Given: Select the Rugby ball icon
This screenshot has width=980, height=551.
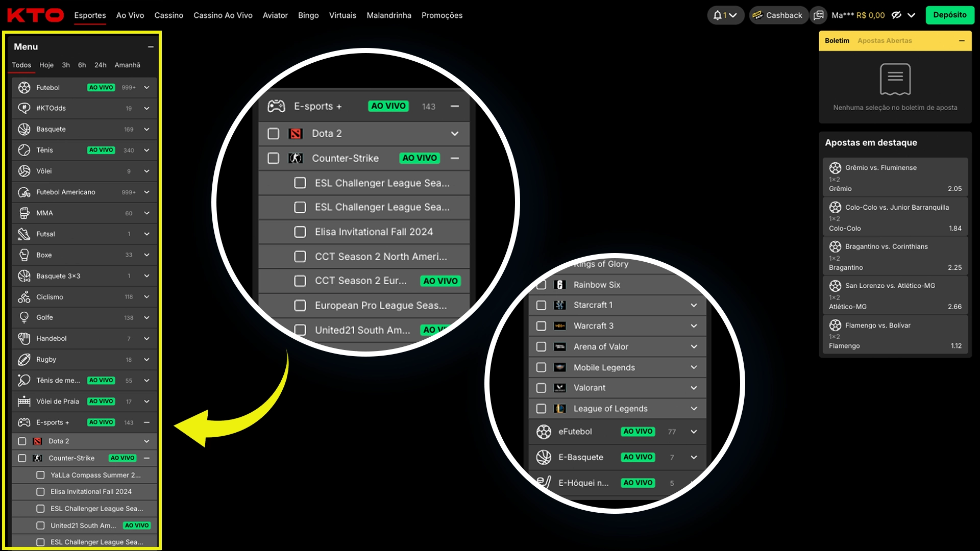Looking at the screenshot, I should tap(24, 360).
